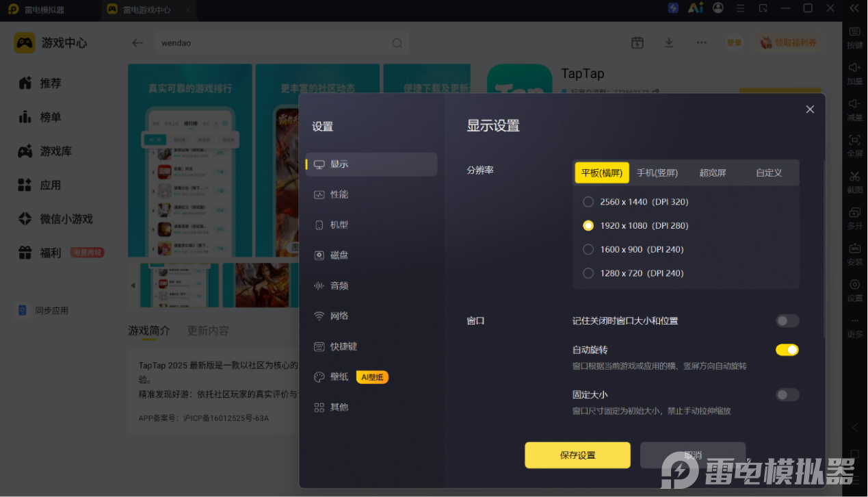The height and width of the screenshot is (497, 868).
Task: Open the 按键 keymapping tool in right sidebar
Action: (x=854, y=36)
